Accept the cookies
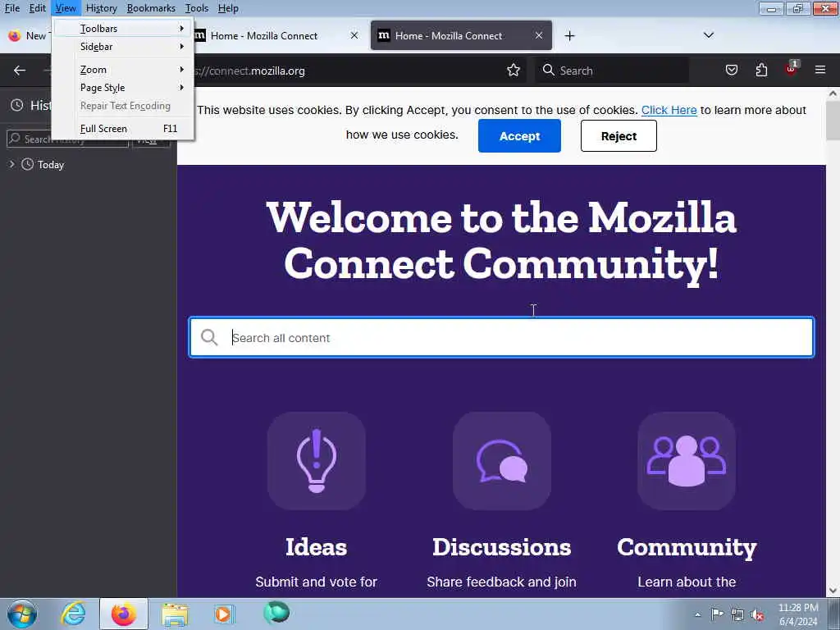Image resolution: width=840 pixels, height=630 pixels. 519,136
